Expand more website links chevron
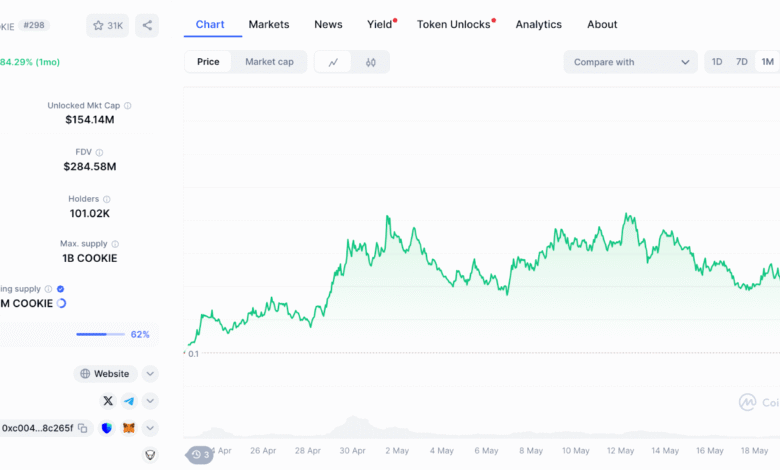Image resolution: width=780 pixels, height=470 pixels. 150,374
